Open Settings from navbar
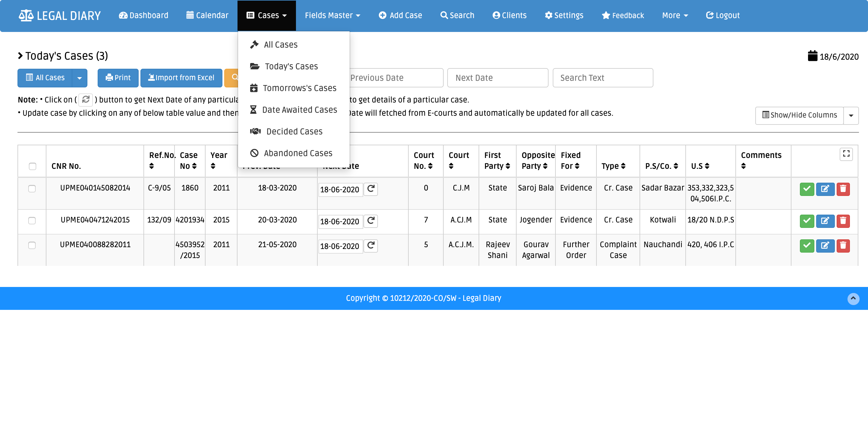The height and width of the screenshot is (422, 868). [x=564, y=15]
